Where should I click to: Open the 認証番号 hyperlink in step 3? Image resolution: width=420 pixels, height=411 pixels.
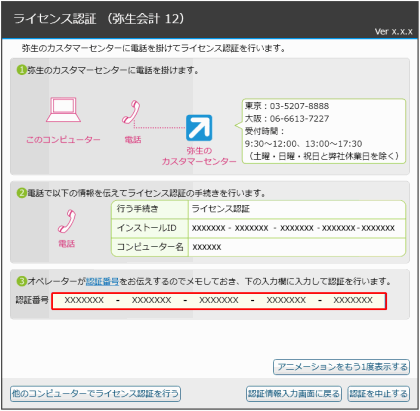point(102,281)
